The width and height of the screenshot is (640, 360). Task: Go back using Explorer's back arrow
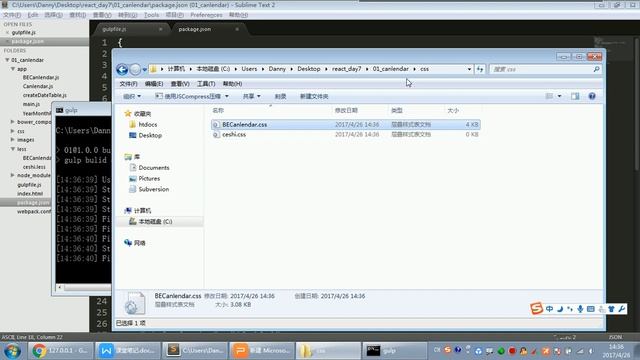click(122, 69)
